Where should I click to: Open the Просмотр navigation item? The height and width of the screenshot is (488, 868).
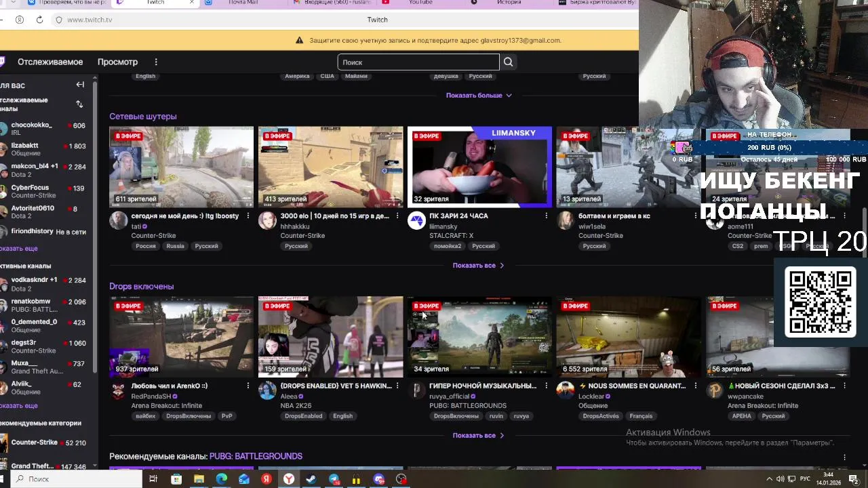pyautogui.click(x=117, y=62)
